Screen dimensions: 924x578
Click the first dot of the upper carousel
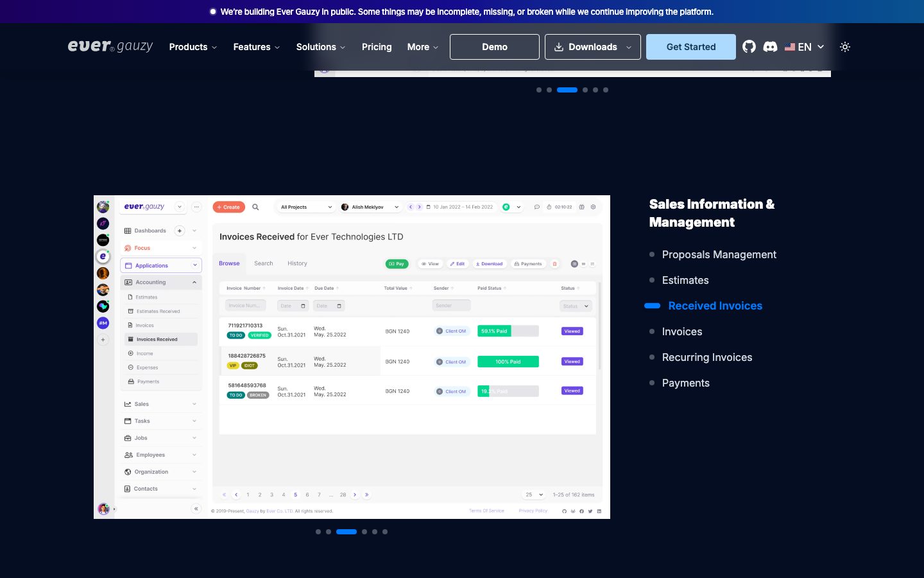click(539, 90)
